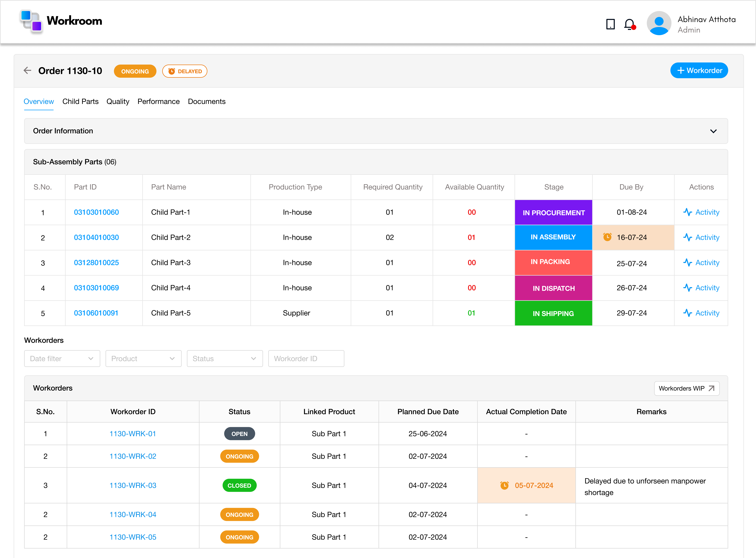756x558 pixels.
Task: Click the + Workorder button
Action: pyautogui.click(x=699, y=70)
